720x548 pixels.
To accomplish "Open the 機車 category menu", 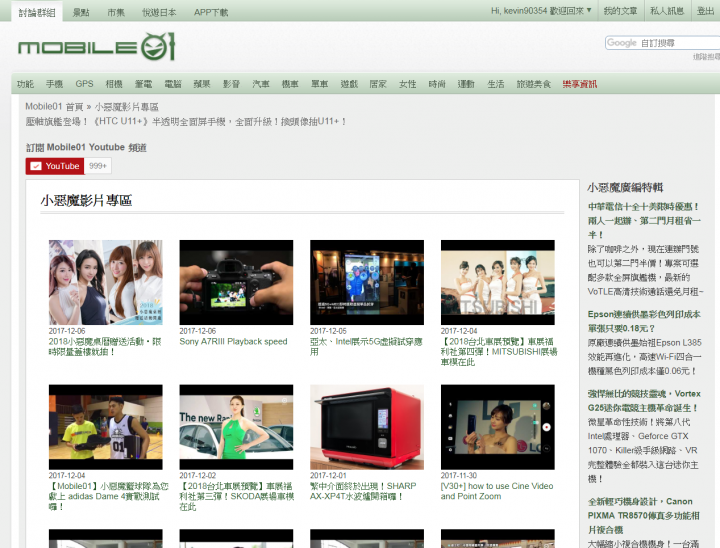I will [290, 84].
